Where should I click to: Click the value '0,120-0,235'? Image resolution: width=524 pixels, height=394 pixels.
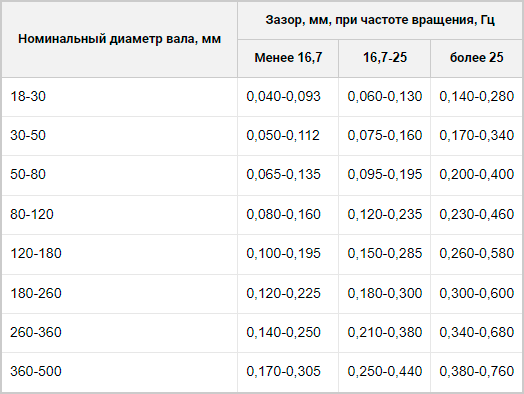(x=385, y=215)
